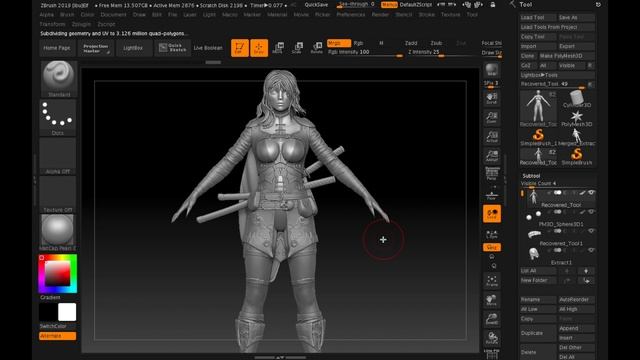Toggle the Rgb mode

tap(358, 43)
